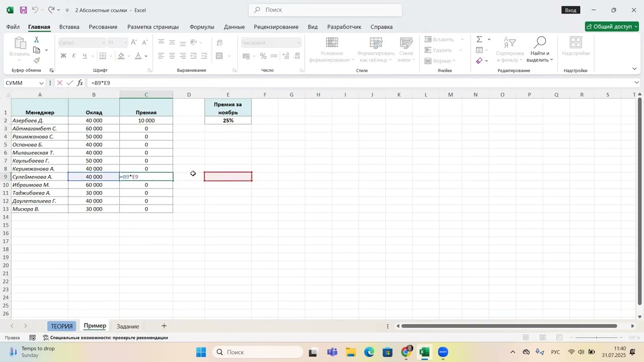
Task: Open Quick Access Toolbar customize dropdown
Action: [x=67, y=10]
